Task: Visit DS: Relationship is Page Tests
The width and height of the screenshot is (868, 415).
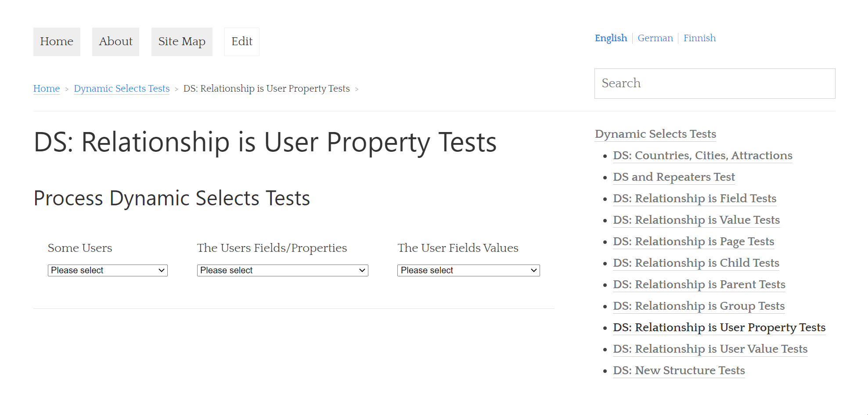Action: [x=693, y=241]
